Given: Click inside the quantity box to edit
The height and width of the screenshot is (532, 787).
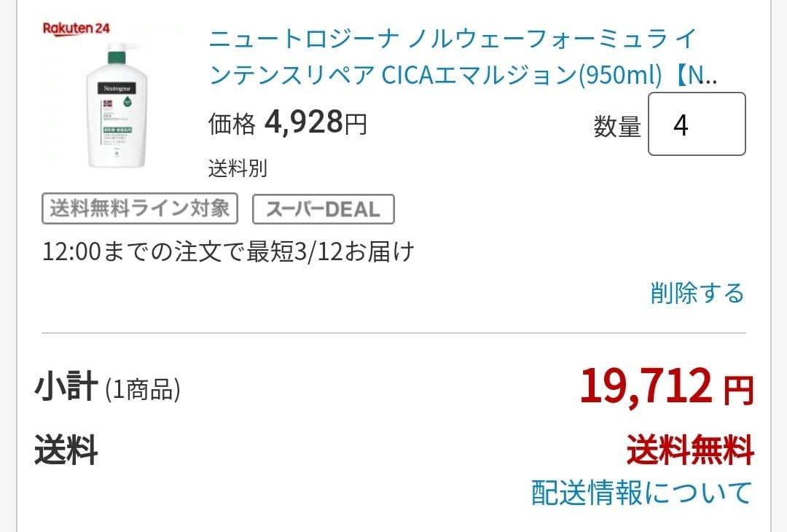Looking at the screenshot, I should pos(696,124).
